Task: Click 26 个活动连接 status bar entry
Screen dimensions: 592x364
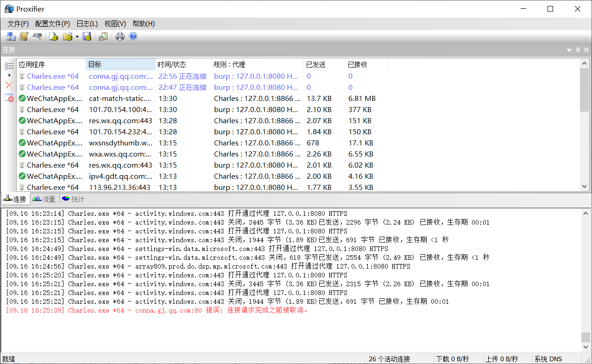Action: [x=390, y=359]
